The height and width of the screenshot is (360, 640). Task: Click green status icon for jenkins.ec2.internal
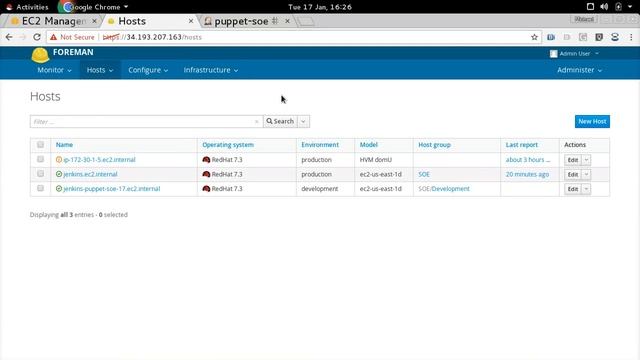point(59,174)
